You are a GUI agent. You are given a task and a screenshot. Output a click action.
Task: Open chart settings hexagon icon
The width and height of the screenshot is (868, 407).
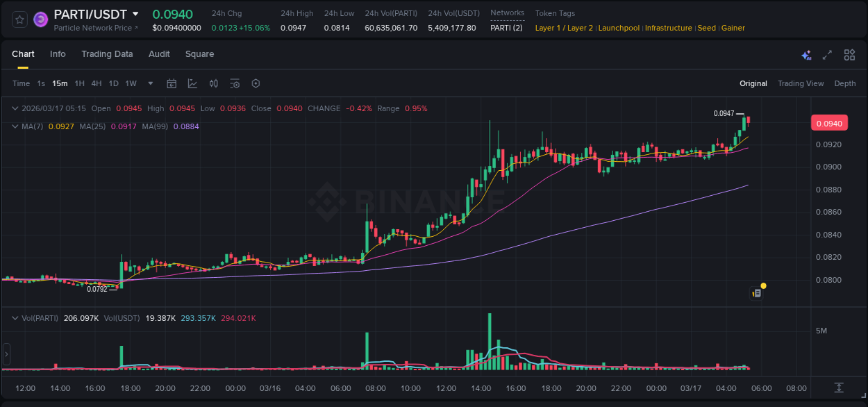[256, 83]
